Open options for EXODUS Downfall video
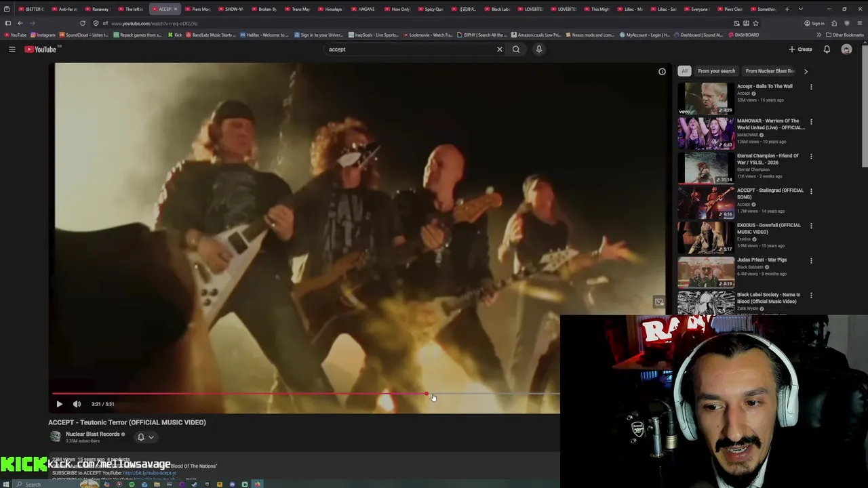Screen dimensions: 868x488 click(x=811, y=226)
